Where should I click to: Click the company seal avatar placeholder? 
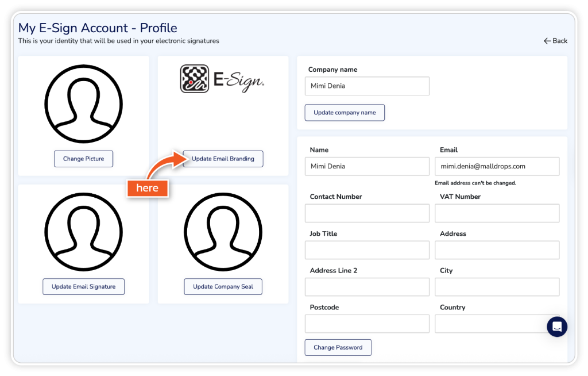point(223,232)
